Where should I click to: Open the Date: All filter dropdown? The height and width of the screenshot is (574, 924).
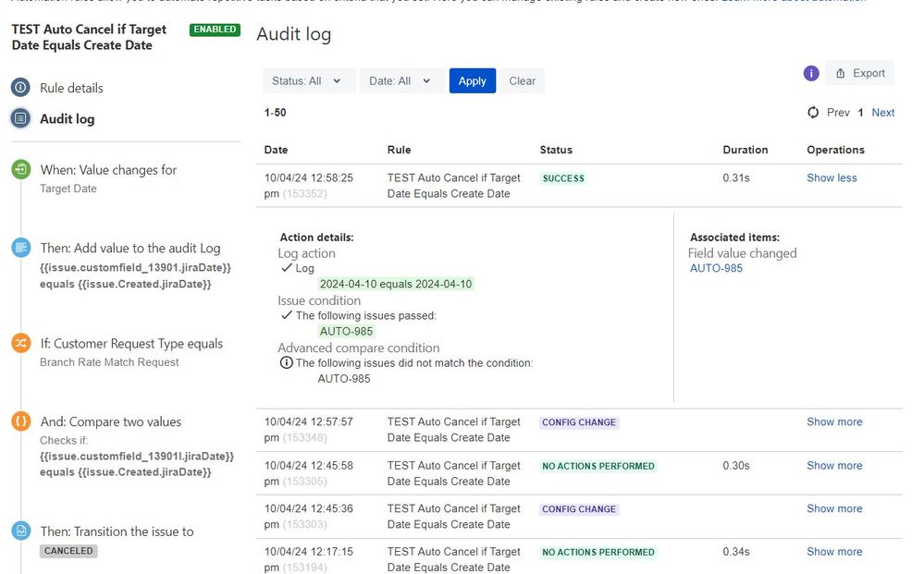400,80
